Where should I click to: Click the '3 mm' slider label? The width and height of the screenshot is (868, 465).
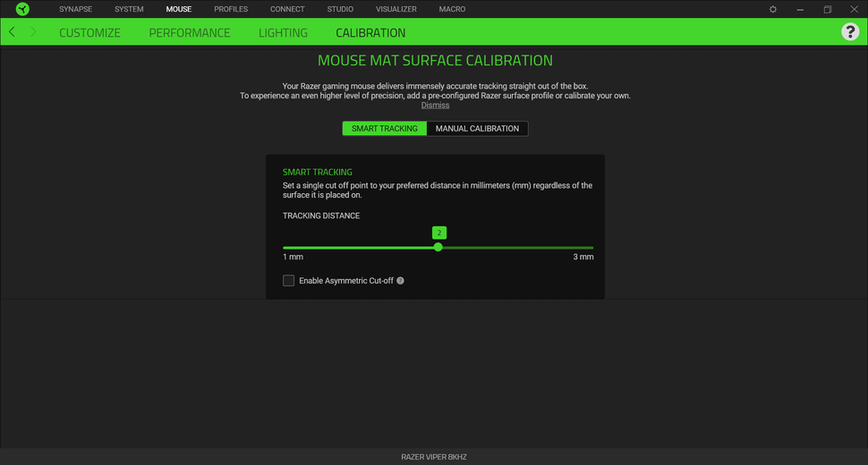[x=583, y=257]
